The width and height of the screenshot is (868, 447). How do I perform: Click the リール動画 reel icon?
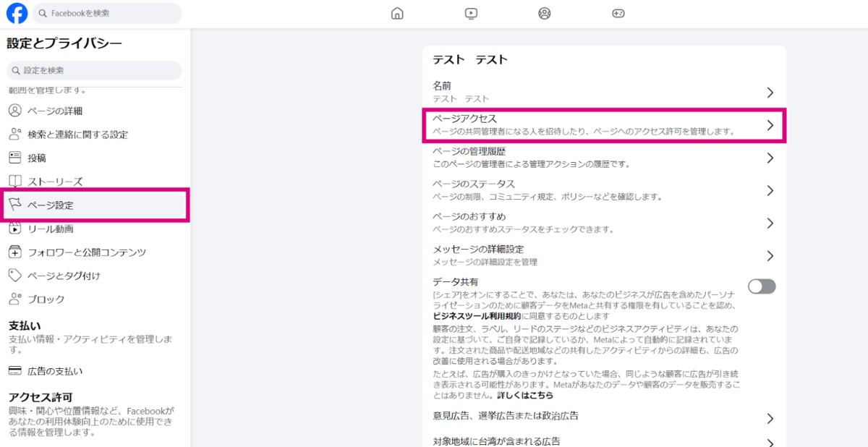[x=14, y=229]
